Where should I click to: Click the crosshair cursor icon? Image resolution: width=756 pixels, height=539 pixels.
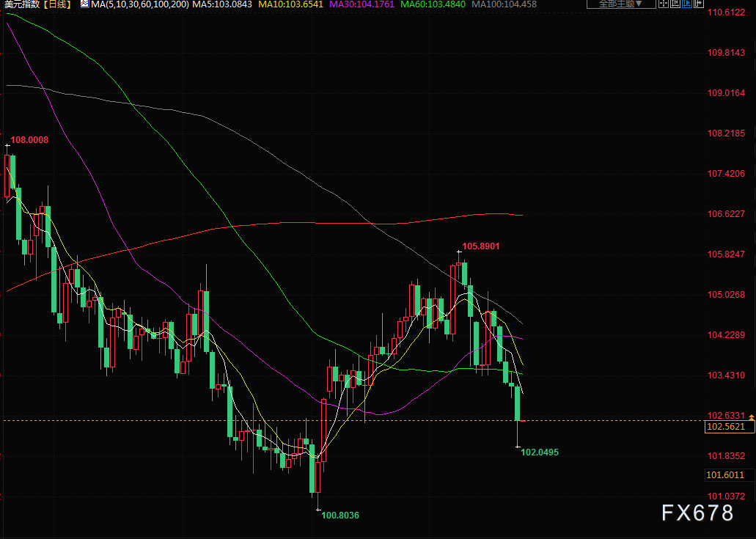click(663, 4)
